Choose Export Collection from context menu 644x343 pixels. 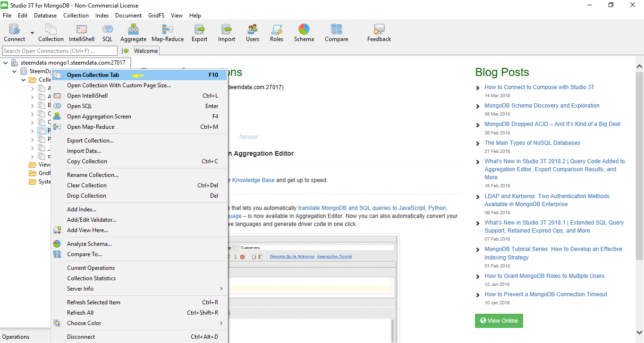[140, 141]
